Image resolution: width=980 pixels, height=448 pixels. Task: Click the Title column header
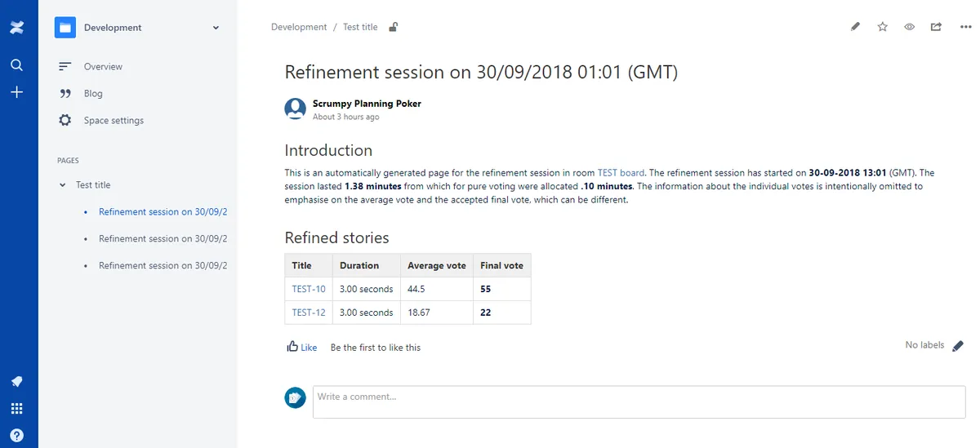click(309, 265)
